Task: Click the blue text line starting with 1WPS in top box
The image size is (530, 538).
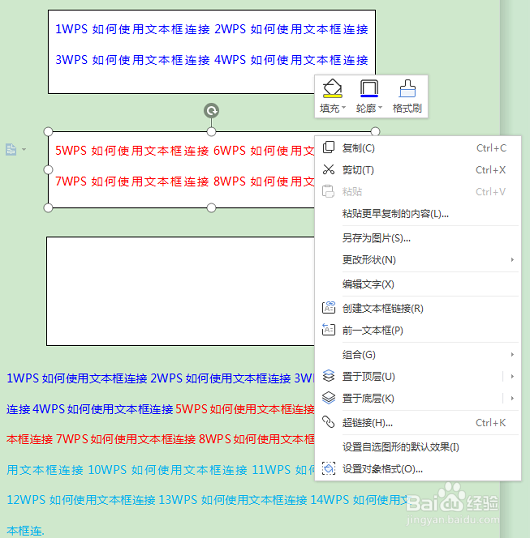Action: coord(212,29)
